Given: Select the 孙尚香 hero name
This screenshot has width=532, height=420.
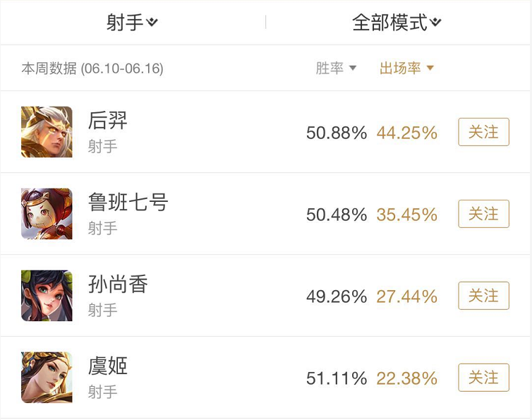Looking at the screenshot, I should click(x=118, y=284).
